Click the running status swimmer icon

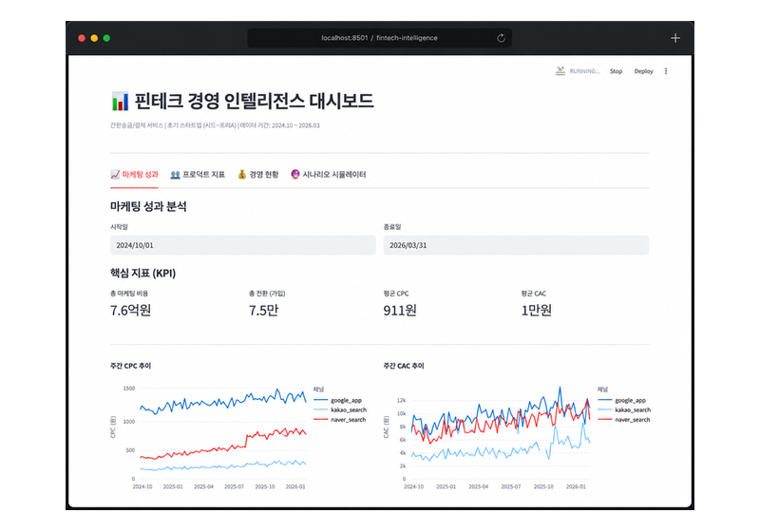coord(560,71)
